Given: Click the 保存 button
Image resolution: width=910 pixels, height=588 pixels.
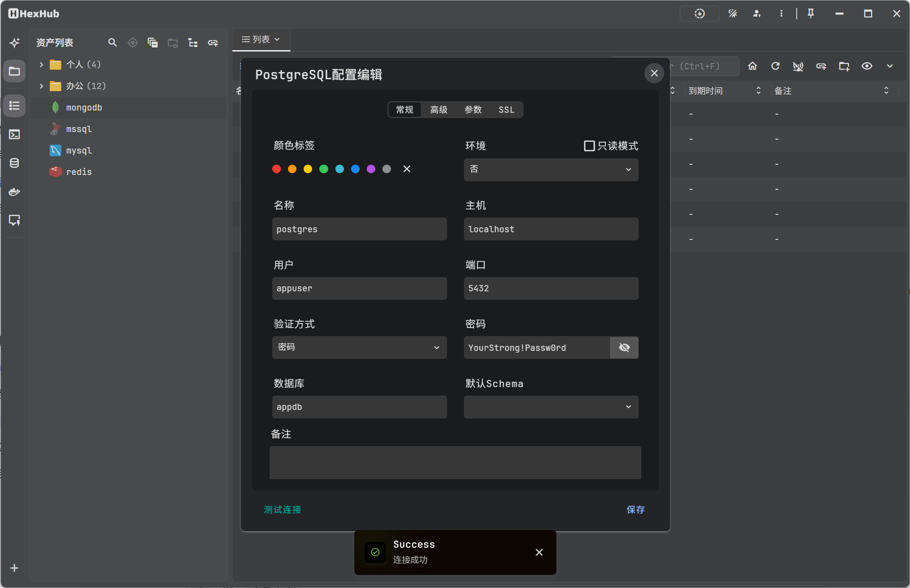Looking at the screenshot, I should click(x=635, y=510).
